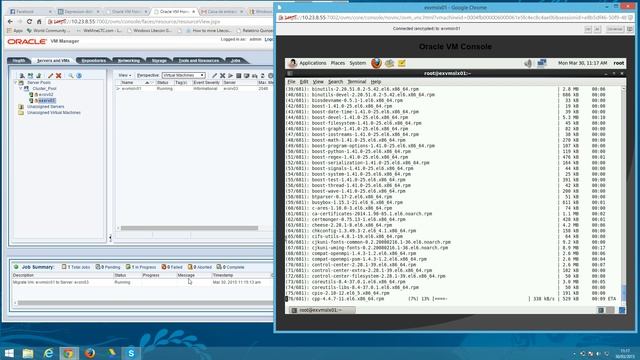Click the Start play icon in the VM toolbar
This screenshot has height=360, width=640.
pyautogui.click(x=231, y=76)
